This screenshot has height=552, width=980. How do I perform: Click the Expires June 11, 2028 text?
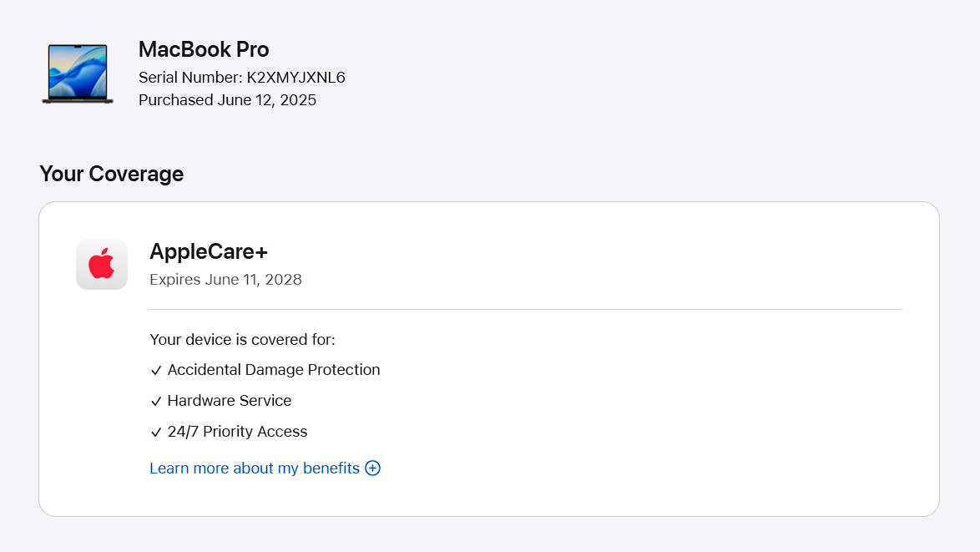pos(225,280)
